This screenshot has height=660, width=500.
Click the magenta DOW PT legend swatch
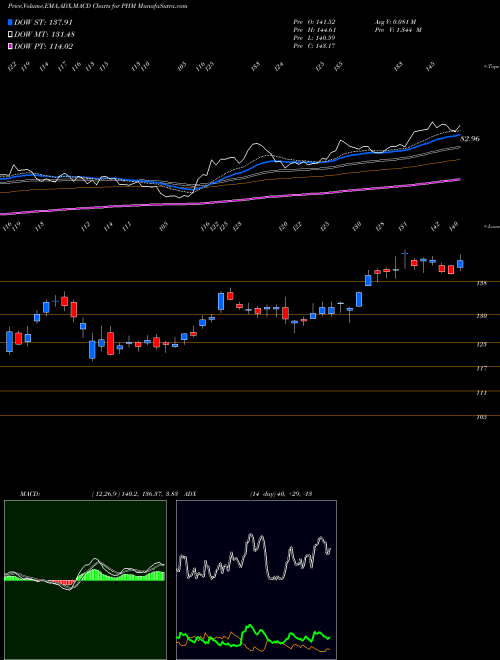(10, 46)
